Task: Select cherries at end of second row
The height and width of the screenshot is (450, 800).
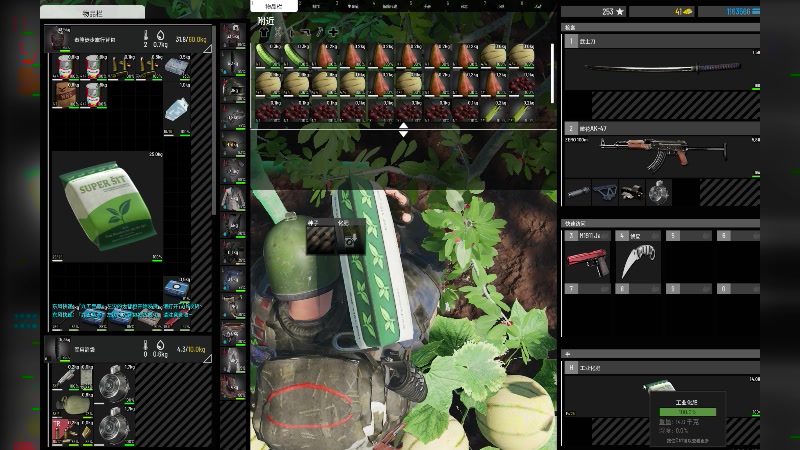Action: (x=521, y=83)
